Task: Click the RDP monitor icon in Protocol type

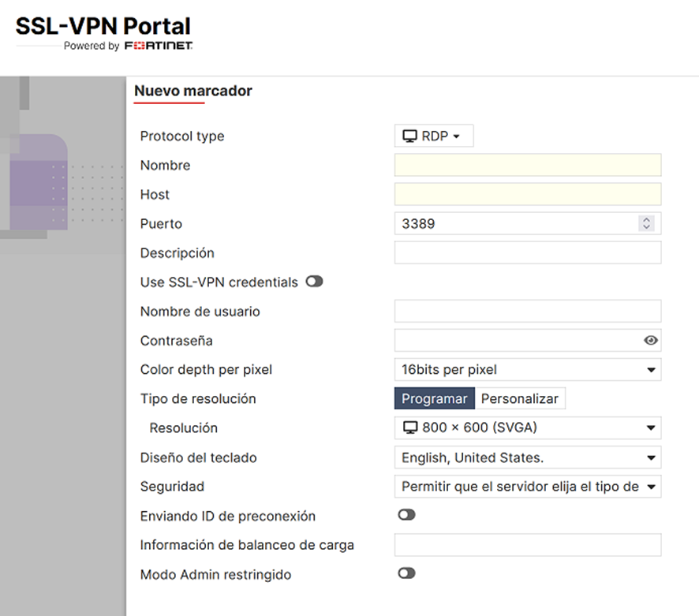Action: 409,136
